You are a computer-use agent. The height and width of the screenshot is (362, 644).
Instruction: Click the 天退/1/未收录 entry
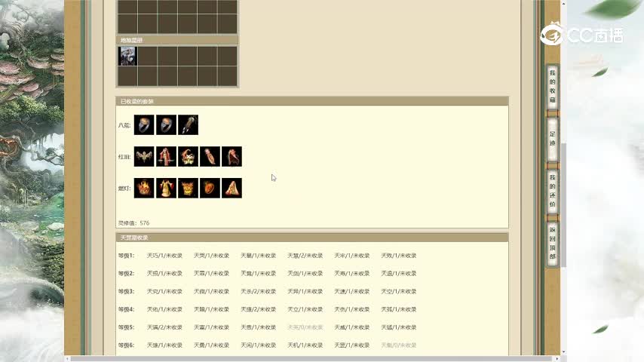click(x=398, y=274)
